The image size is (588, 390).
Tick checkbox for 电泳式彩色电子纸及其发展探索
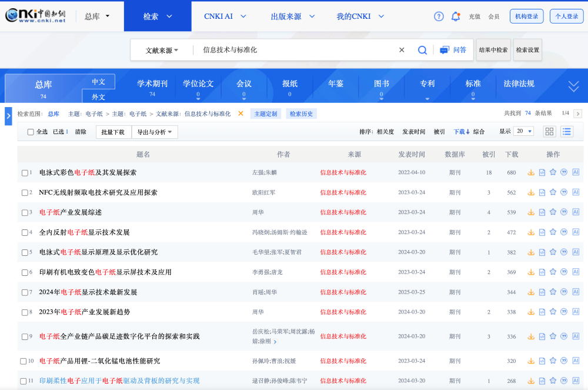point(25,173)
